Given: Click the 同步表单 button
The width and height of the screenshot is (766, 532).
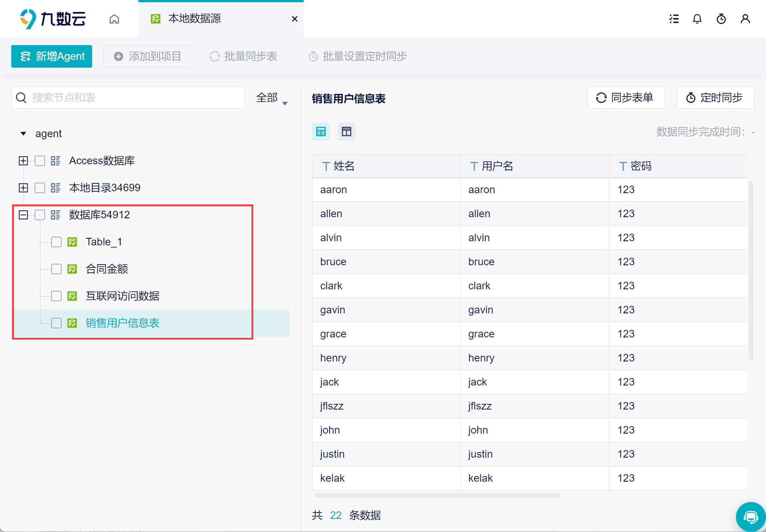Looking at the screenshot, I should [626, 98].
